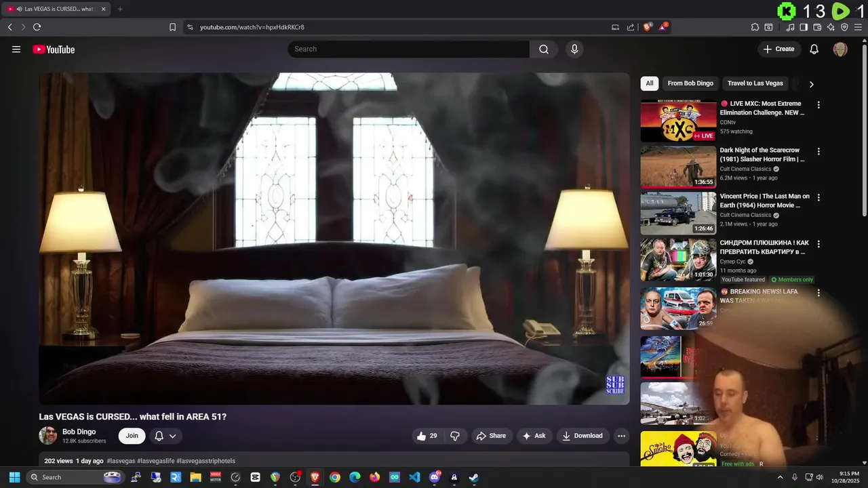Open options for СИНДРОМ ПЛЮШКИНА video
This screenshot has height=488, width=868.
818,244
